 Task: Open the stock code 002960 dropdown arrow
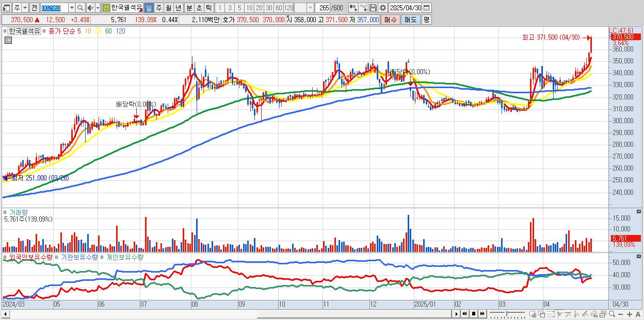72,8
